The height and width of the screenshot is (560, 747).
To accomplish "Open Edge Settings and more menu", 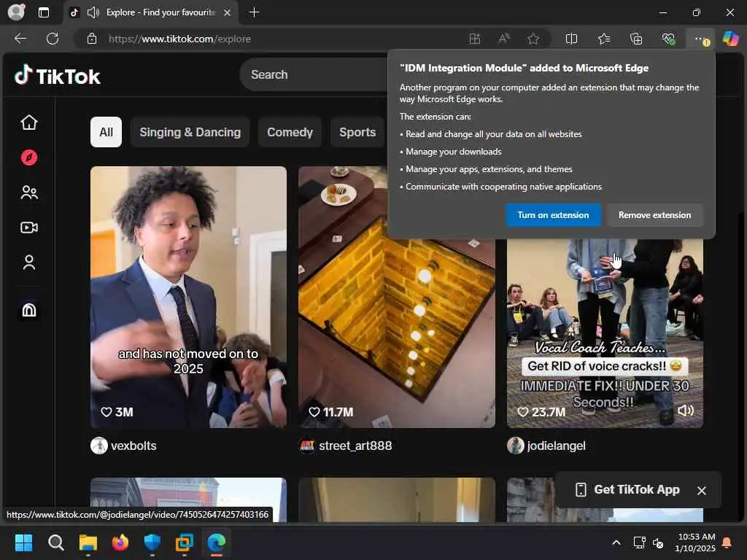I will [701, 39].
